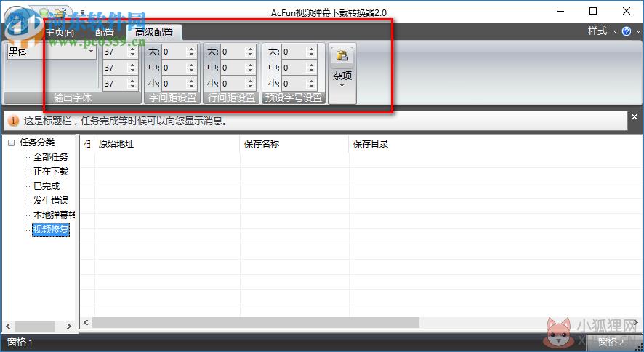Decrease the 预设字号设置 小 value
Viewport: 644px width, 352px height.
311,87
